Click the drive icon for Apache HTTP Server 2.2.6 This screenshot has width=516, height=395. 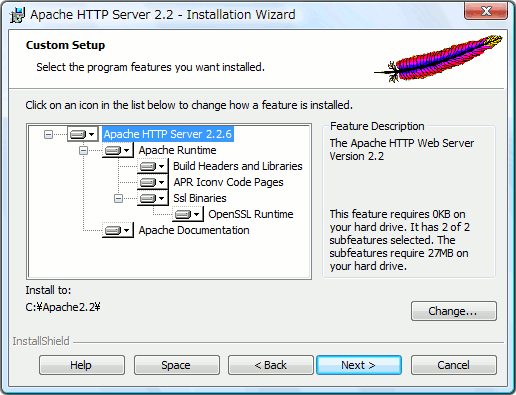point(83,134)
